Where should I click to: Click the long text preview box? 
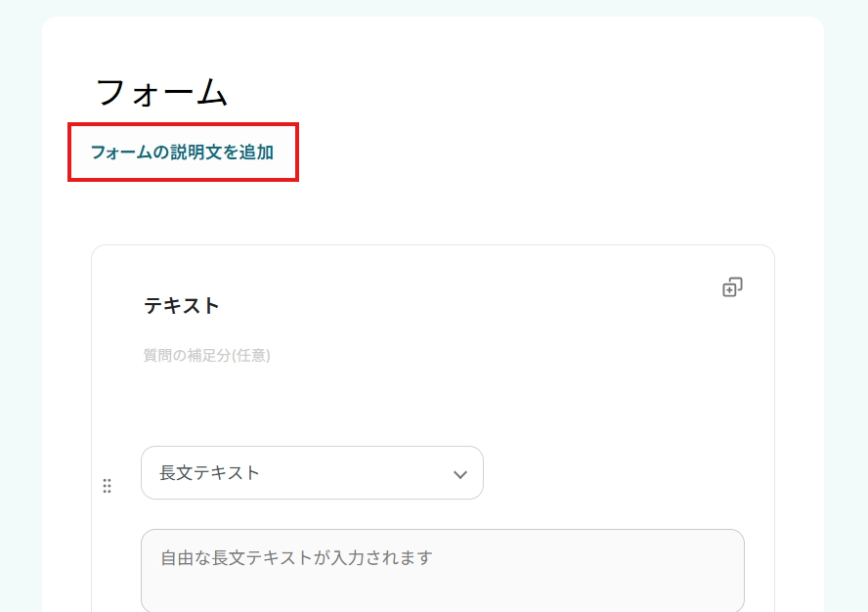pos(442,571)
